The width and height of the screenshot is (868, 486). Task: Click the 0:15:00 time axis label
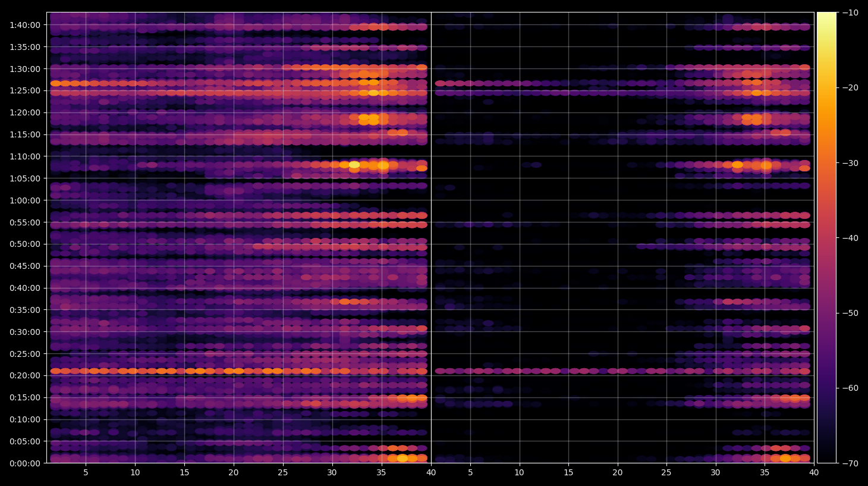click(x=25, y=397)
